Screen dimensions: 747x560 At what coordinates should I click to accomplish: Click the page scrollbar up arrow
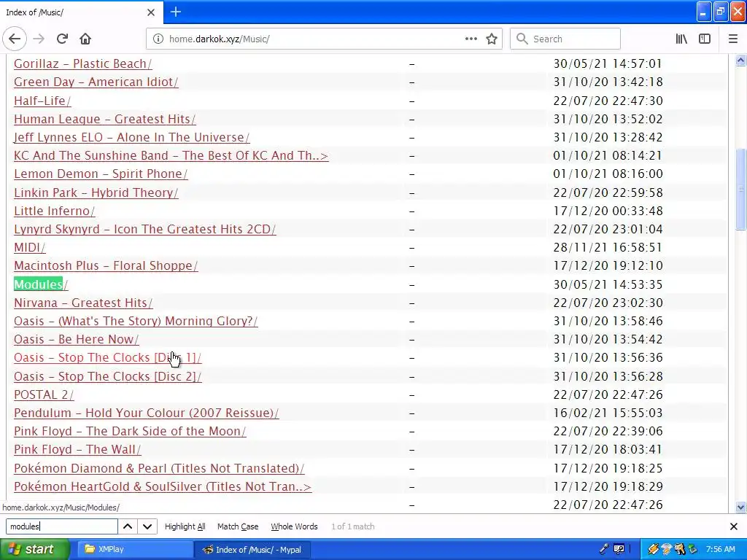point(740,60)
